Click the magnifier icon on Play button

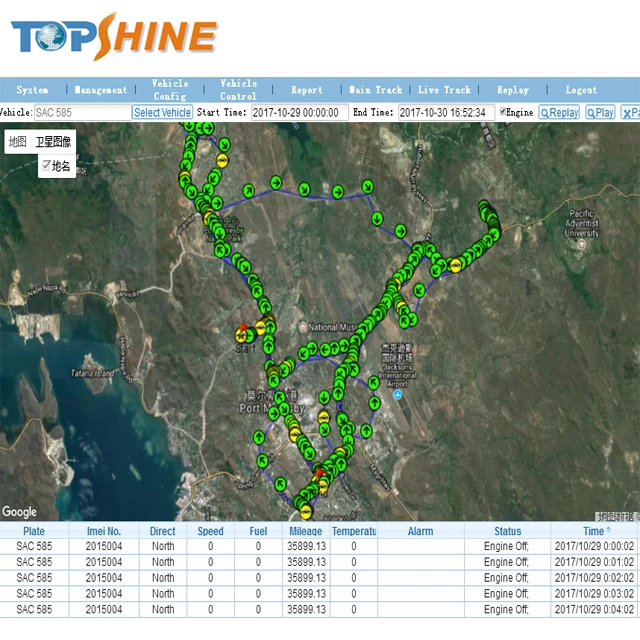[592, 113]
